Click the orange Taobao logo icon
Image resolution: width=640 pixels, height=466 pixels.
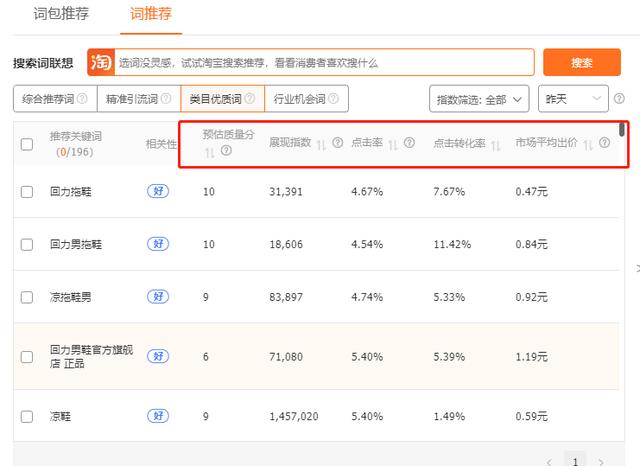tap(101, 62)
